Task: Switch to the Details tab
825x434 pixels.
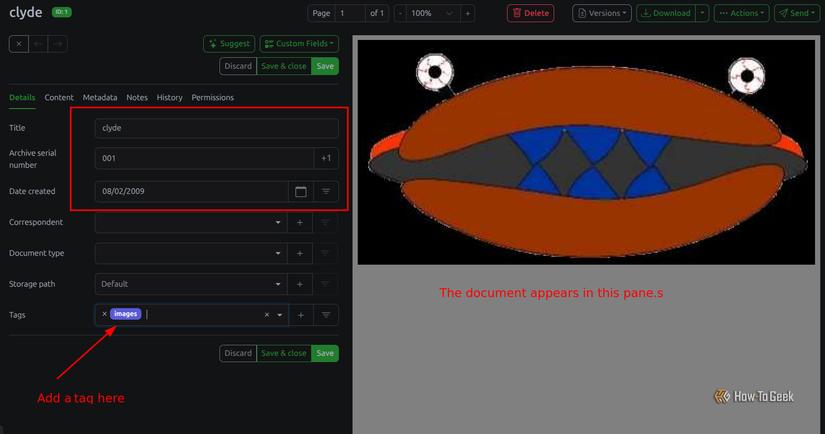Action: [x=22, y=98]
